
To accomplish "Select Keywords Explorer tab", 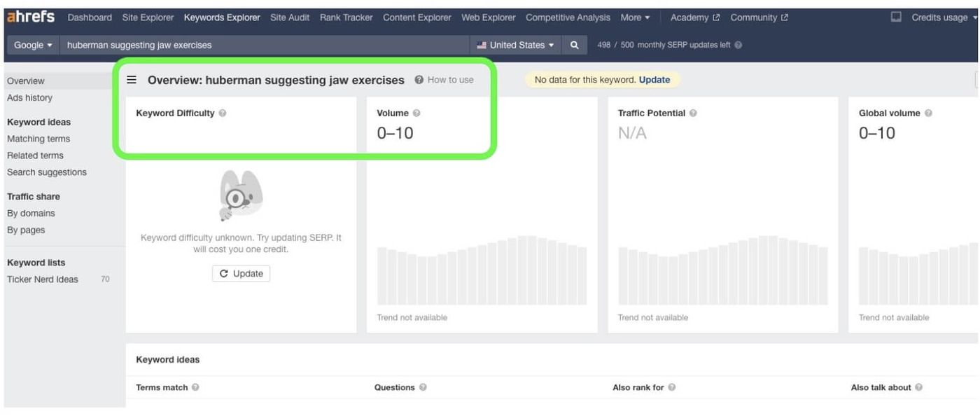I will click(222, 18).
